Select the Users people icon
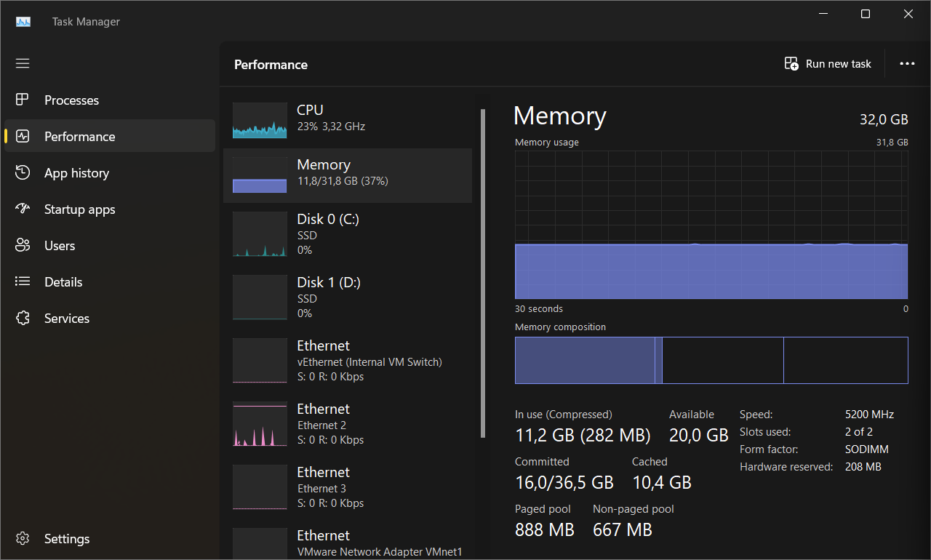Viewport: 931px width, 560px height. 23,246
